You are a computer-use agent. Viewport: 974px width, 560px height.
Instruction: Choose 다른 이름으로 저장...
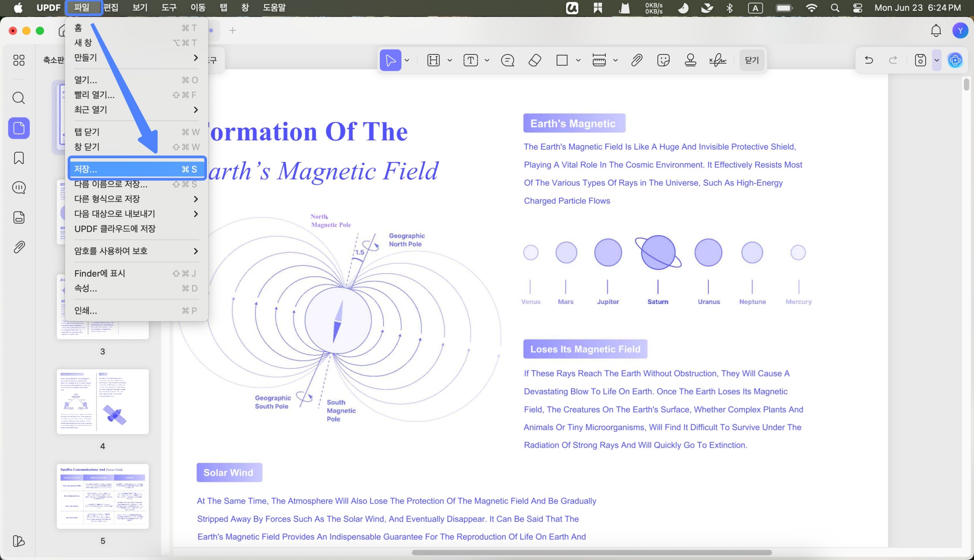(x=137, y=184)
